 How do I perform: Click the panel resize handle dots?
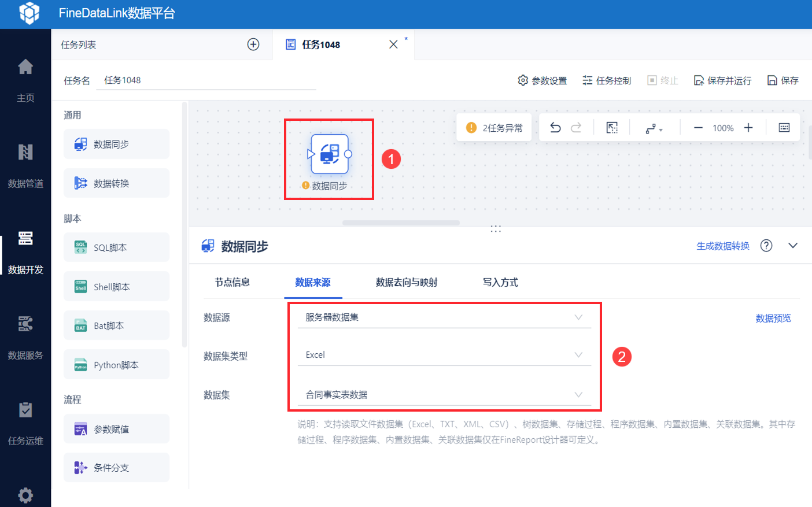click(x=496, y=229)
